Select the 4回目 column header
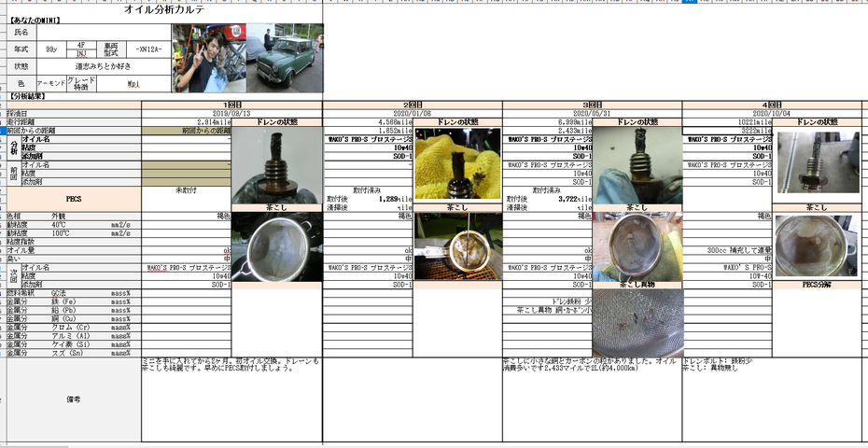868x448 pixels. coord(772,105)
